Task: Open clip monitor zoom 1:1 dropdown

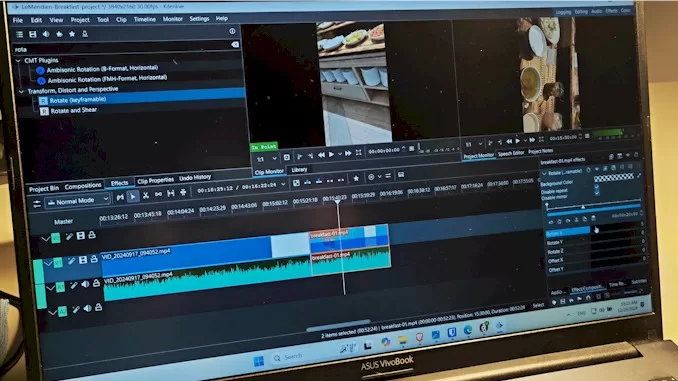Action: point(266,159)
